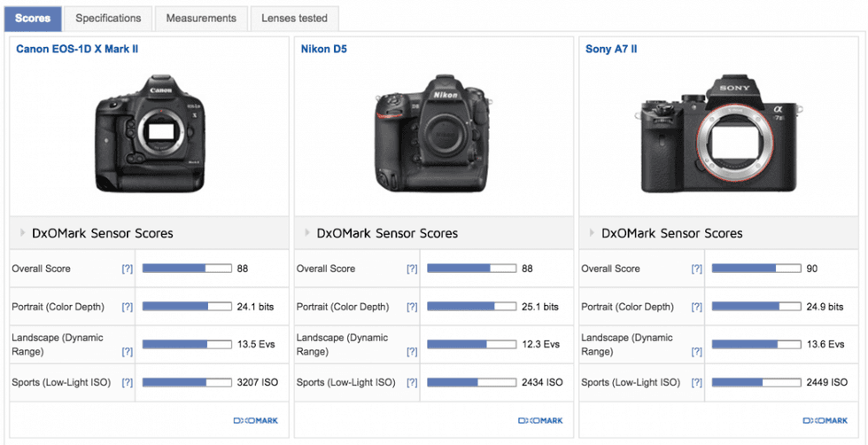Open the Measurements tab
Image resolution: width=868 pixels, height=445 pixels.
pyautogui.click(x=201, y=19)
